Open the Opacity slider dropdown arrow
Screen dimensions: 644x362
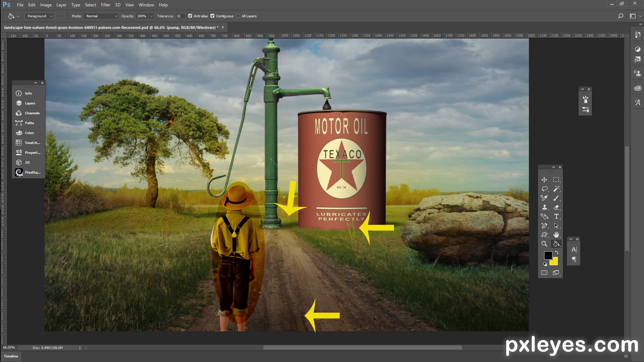[x=151, y=16]
